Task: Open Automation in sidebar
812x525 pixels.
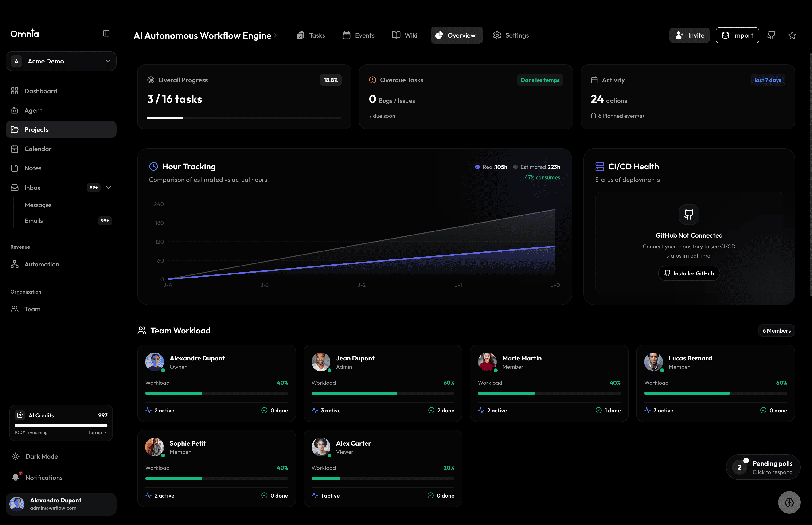Action: tap(61, 264)
